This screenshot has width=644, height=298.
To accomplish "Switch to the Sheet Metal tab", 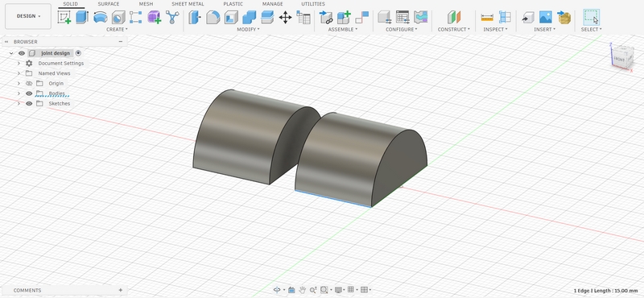I will [188, 4].
